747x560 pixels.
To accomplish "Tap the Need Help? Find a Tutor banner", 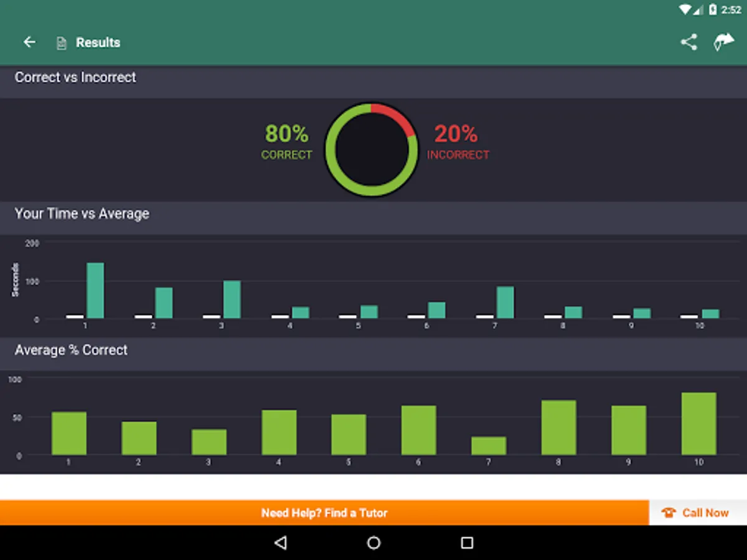I will (324, 513).
